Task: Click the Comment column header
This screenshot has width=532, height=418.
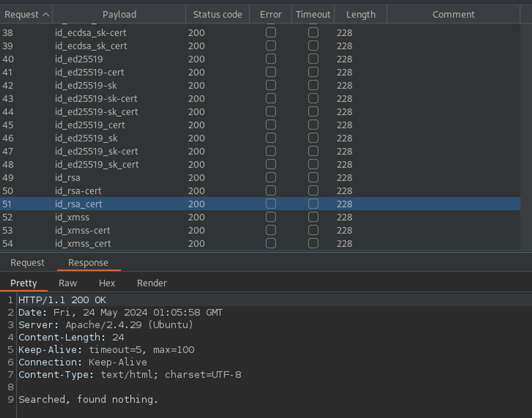Action: click(453, 15)
